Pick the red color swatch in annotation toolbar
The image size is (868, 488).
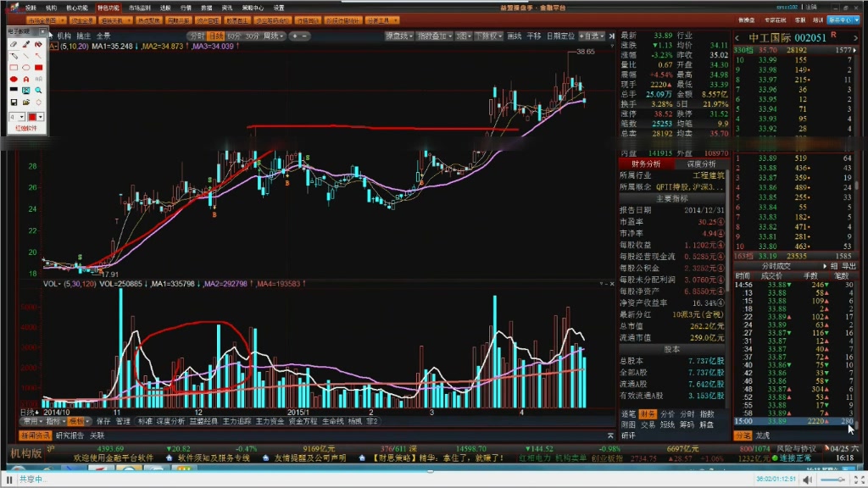33,116
